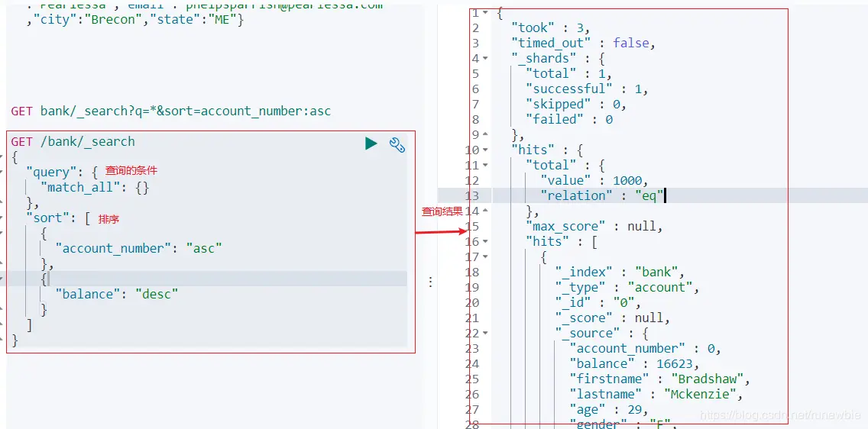Click line number 2 in output gutter
This screenshot has height=429, width=868.
(475, 27)
